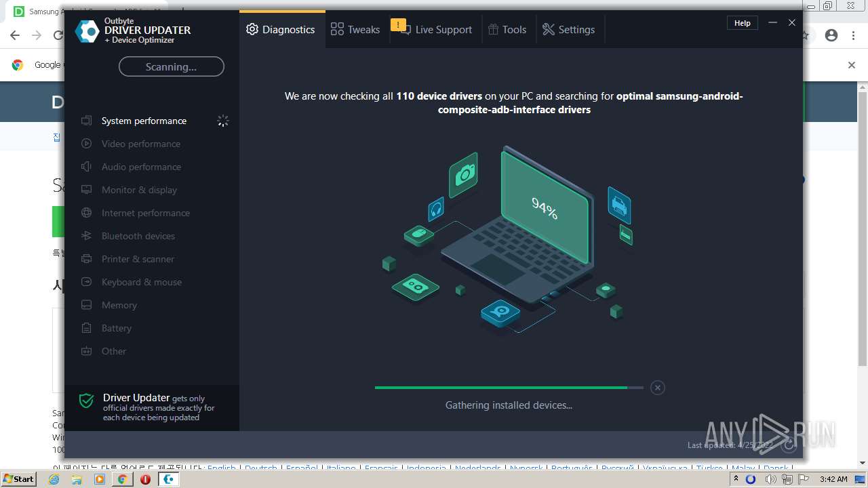Click the refresh icon near Last updated
Image resolution: width=868 pixels, height=488 pixels.
pos(788,445)
